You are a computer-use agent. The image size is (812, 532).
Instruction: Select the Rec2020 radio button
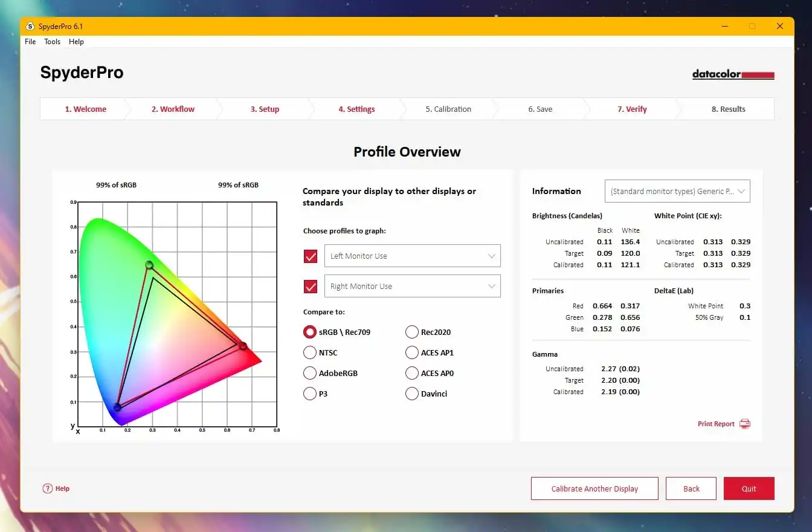click(412, 332)
